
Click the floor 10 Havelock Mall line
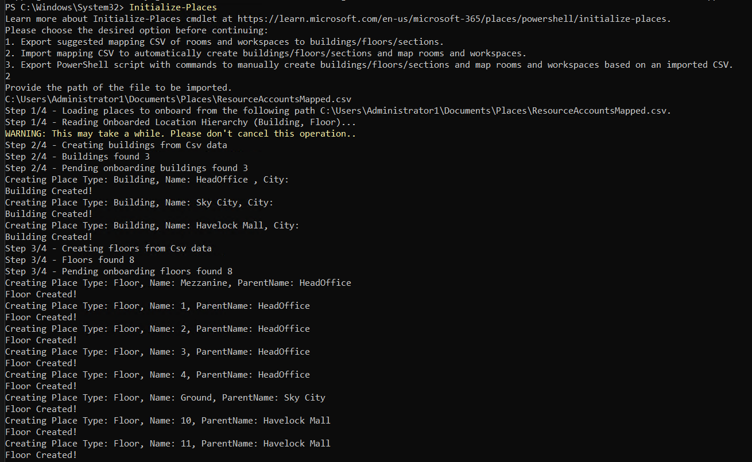(167, 420)
